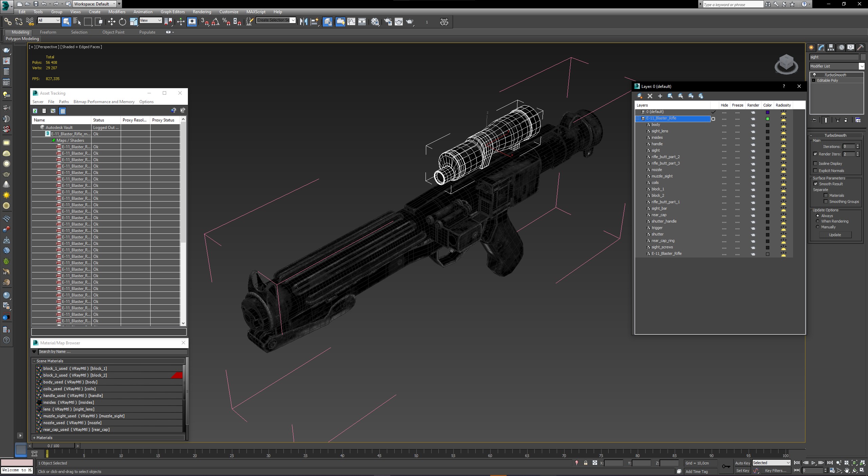Click the green color swatch of E-11_Blaster_Rifle layer
The image size is (868, 476).
click(767, 119)
